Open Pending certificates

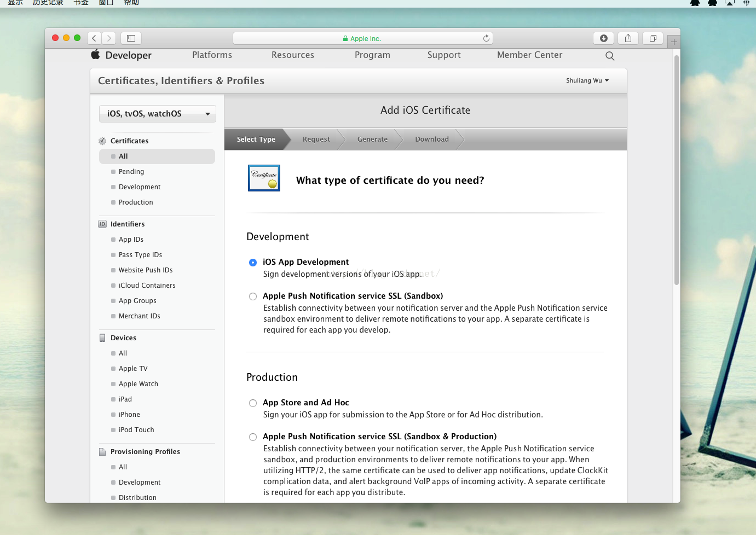(131, 172)
